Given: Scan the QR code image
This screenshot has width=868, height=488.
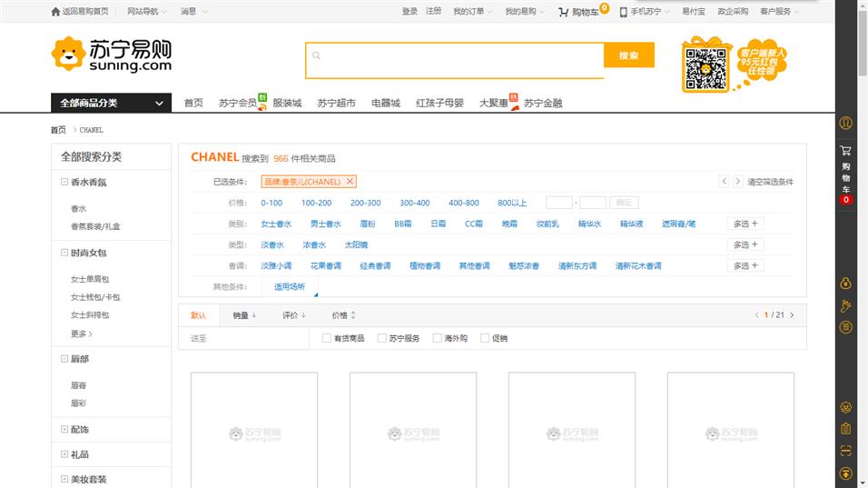Looking at the screenshot, I should (705, 69).
